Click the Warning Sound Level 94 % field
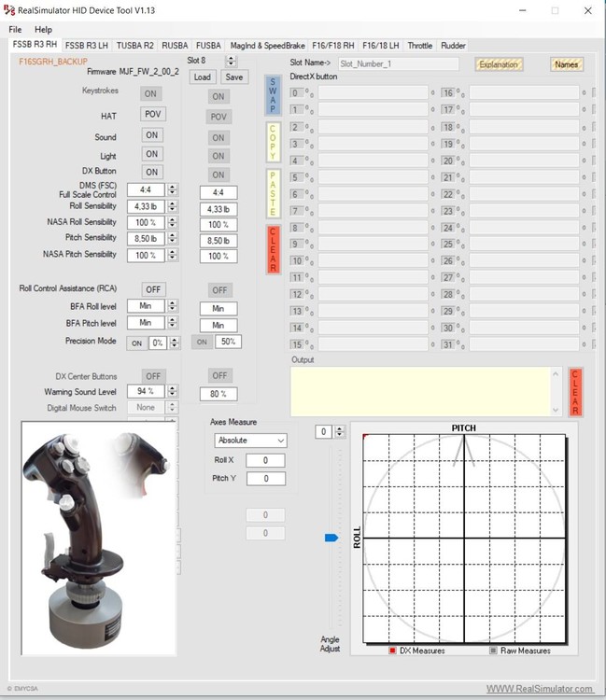Screen dimensions: 606x700 (x=146, y=391)
